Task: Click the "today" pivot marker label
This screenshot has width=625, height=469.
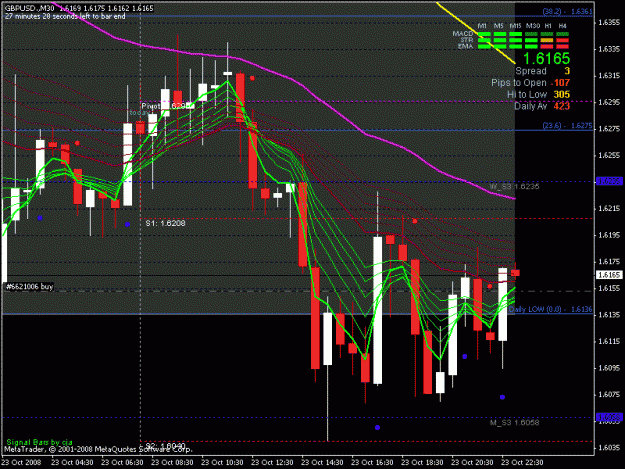Action: tap(138, 113)
